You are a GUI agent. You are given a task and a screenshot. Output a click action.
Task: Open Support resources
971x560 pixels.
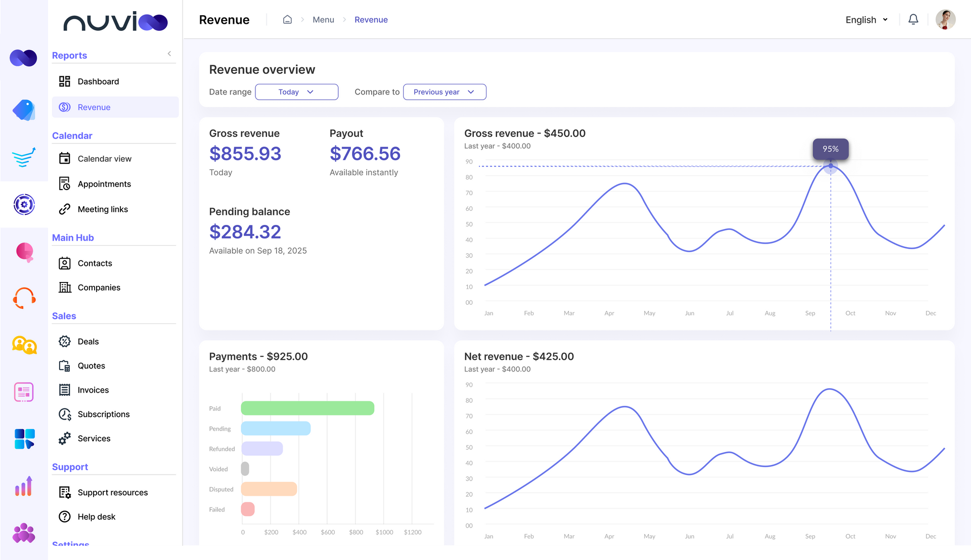point(112,492)
